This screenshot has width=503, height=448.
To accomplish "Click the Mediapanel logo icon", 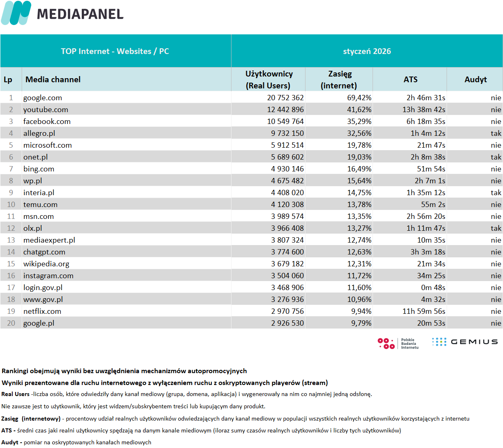I will point(16,13).
